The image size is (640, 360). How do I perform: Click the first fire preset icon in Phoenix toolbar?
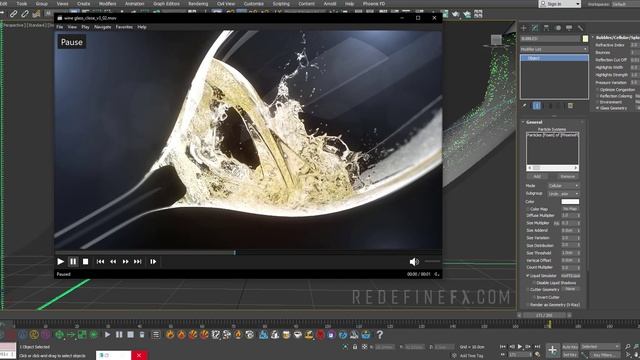coord(170,335)
